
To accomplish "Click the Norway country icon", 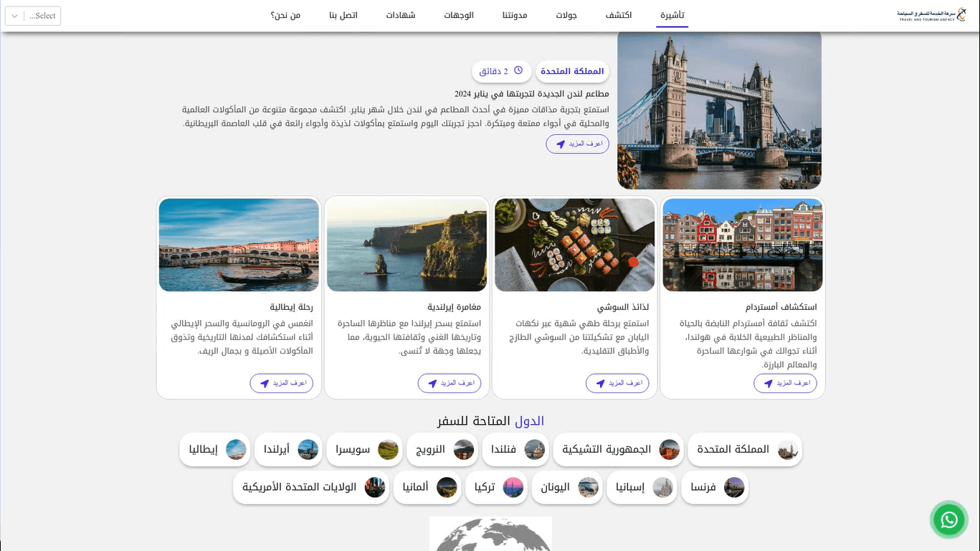I will click(x=464, y=450).
